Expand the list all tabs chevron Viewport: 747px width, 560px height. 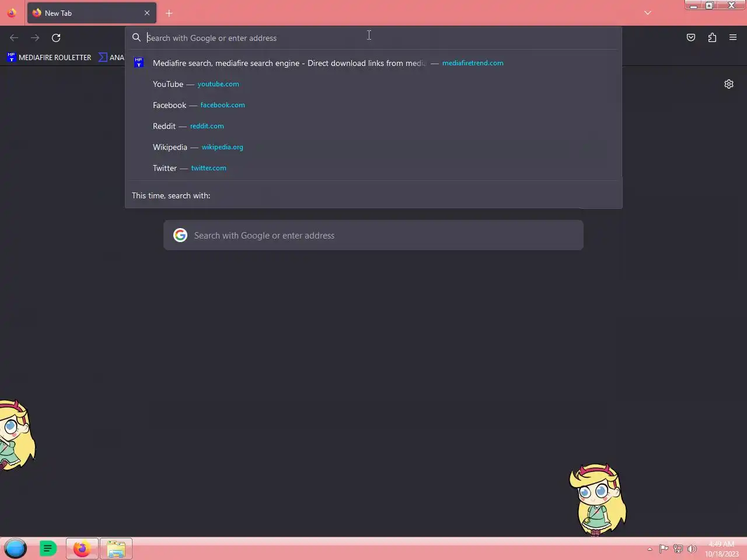coord(648,13)
